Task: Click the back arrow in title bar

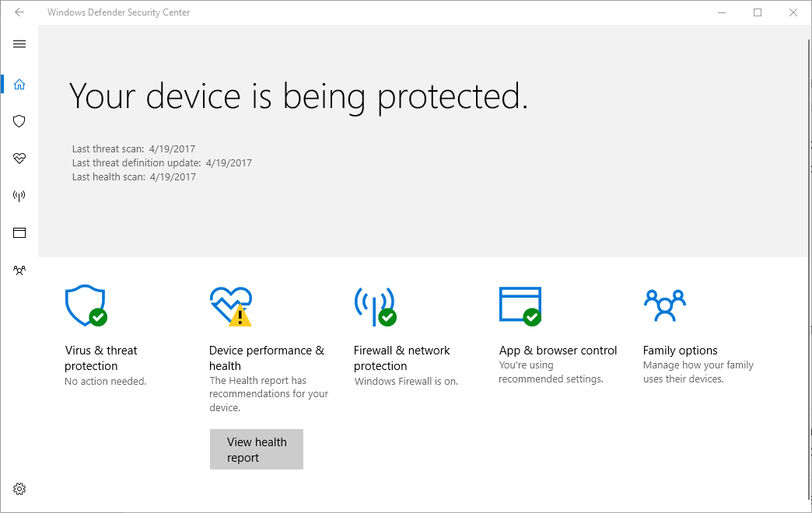Action: [19, 12]
